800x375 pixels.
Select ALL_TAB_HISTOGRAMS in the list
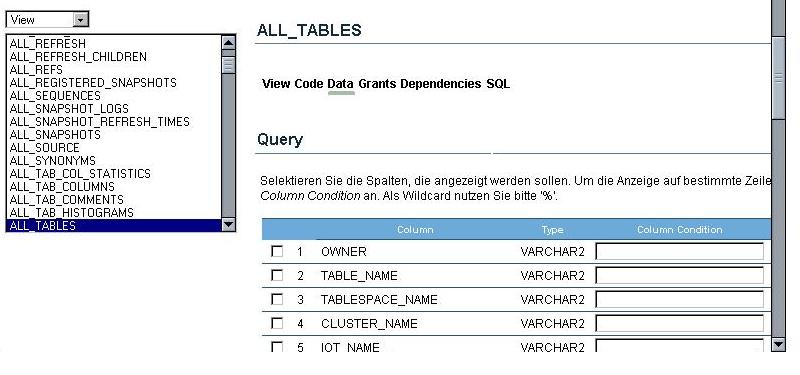click(x=71, y=213)
